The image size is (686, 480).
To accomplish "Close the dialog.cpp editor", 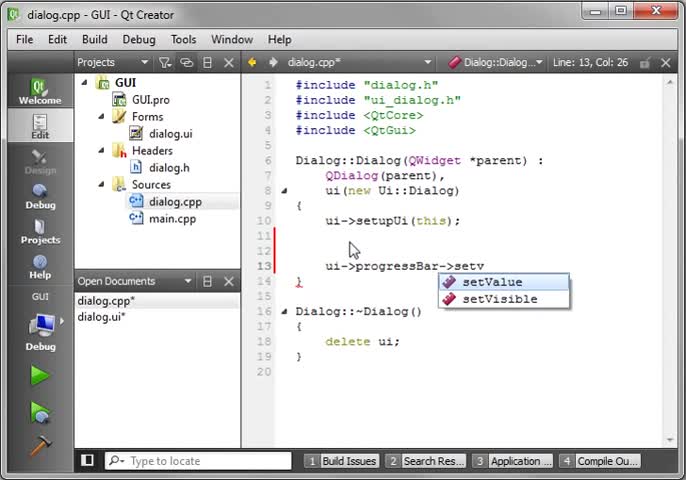I will pos(665,63).
